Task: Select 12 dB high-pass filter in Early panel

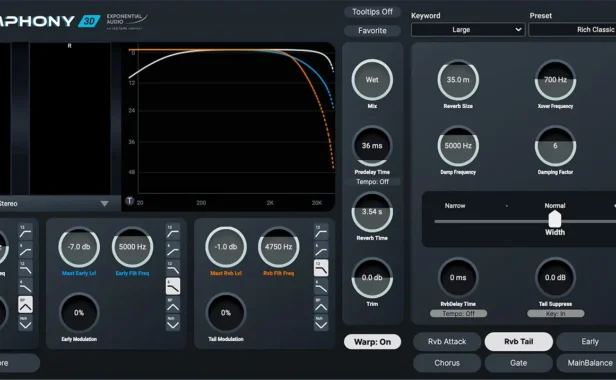Action: point(173,232)
